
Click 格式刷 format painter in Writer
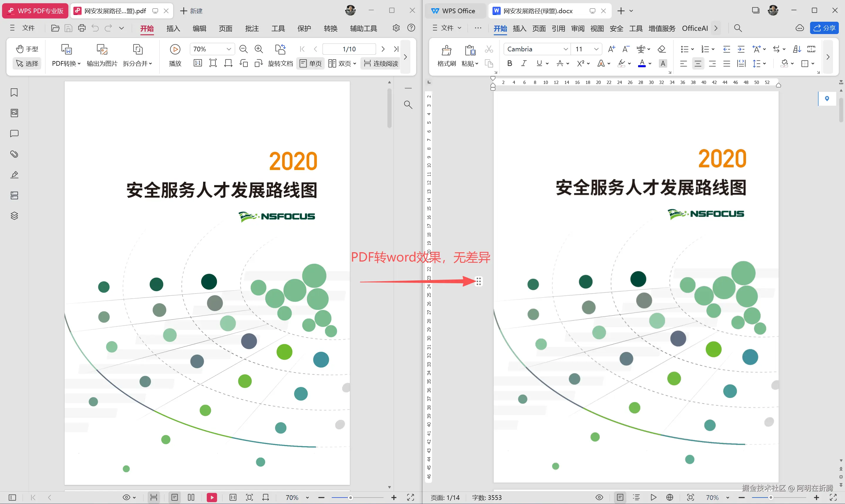click(446, 56)
